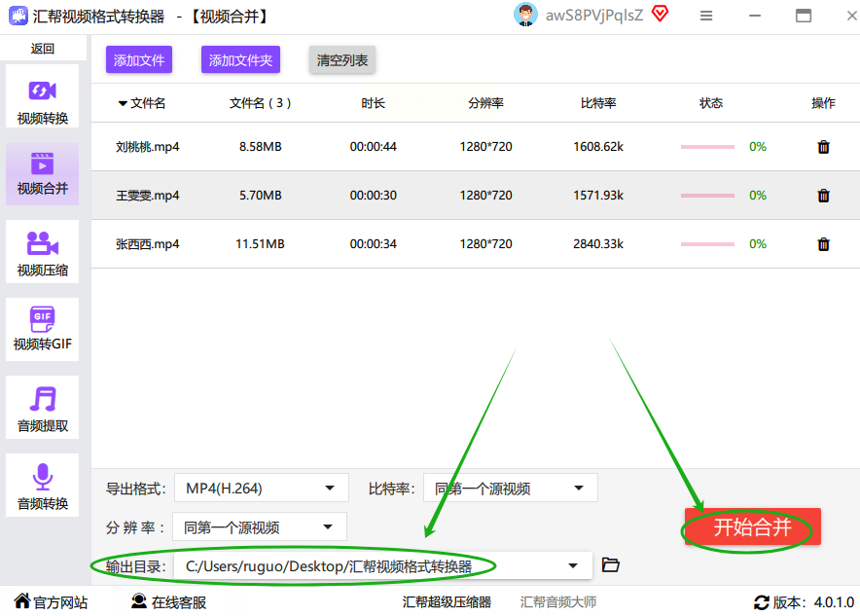The width and height of the screenshot is (860, 616).
Task: Browse output folder with the folder icon
Action: click(x=610, y=564)
